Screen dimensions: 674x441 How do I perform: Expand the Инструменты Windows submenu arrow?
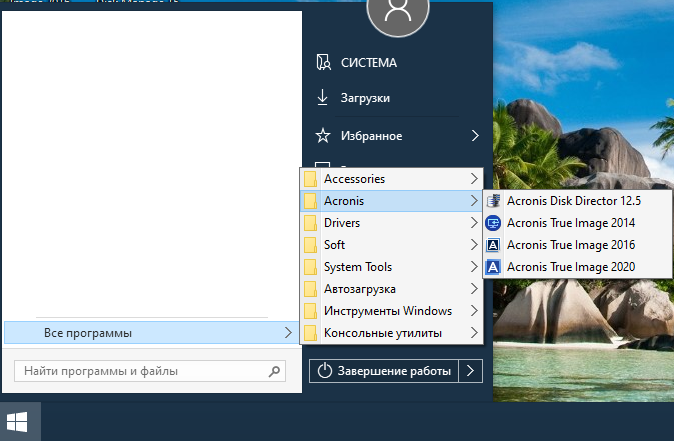point(474,311)
